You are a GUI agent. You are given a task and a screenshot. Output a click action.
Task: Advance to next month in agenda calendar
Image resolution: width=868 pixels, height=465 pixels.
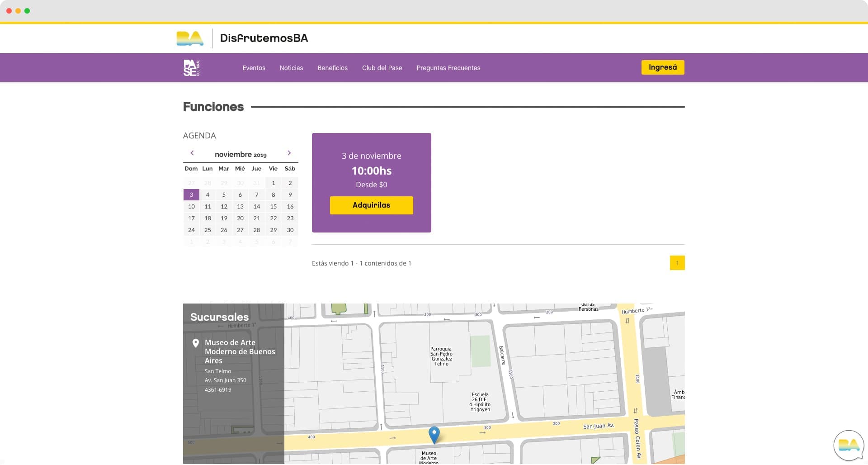[289, 153]
